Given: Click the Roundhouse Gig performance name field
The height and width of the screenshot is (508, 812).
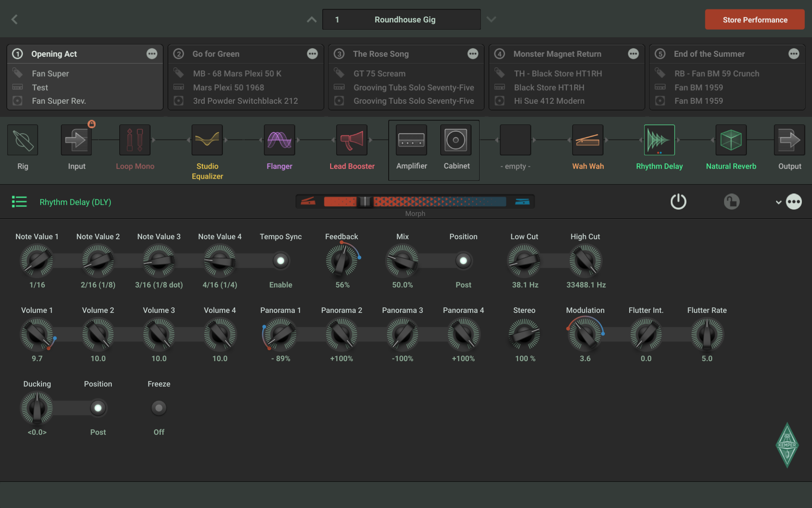Looking at the screenshot, I should click(x=401, y=19).
